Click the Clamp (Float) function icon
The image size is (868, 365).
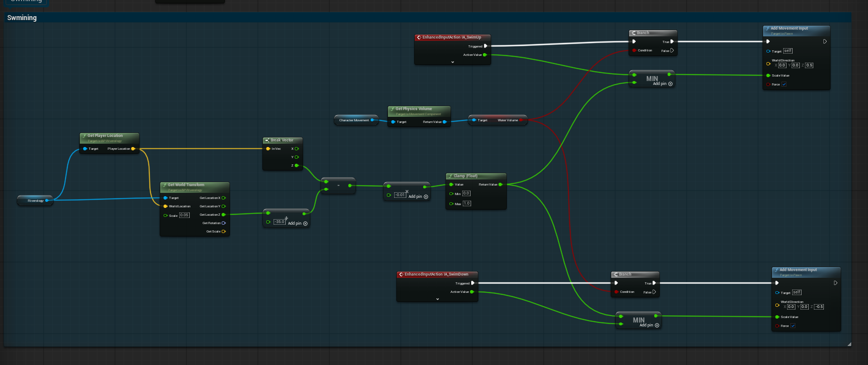click(x=450, y=176)
